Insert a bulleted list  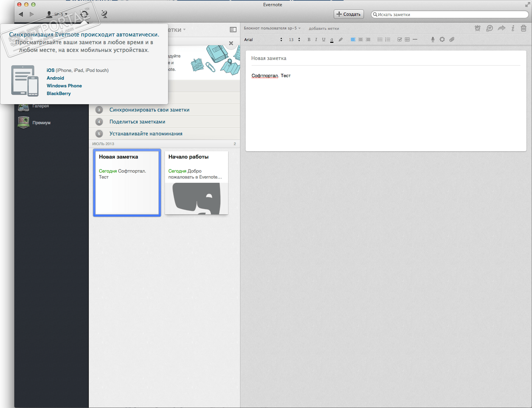(x=380, y=40)
